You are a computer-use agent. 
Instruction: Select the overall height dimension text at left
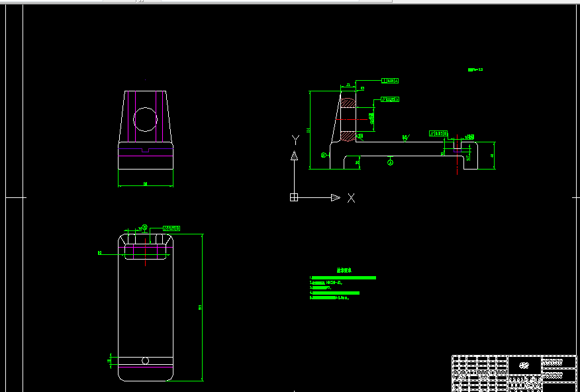308,130
